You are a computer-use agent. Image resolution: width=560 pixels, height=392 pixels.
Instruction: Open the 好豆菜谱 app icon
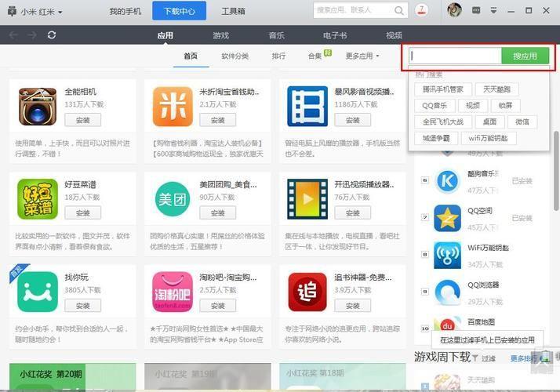(x=38, y=199)
